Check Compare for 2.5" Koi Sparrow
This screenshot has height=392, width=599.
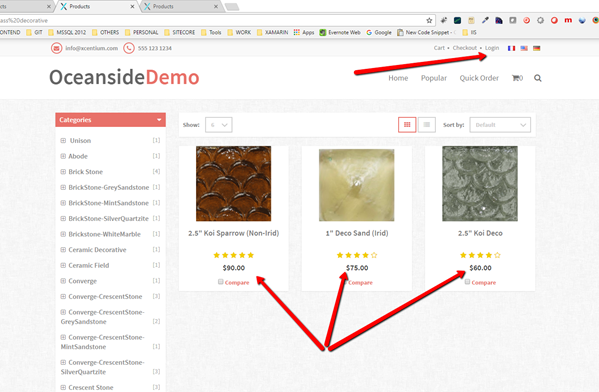coord(220,282)
